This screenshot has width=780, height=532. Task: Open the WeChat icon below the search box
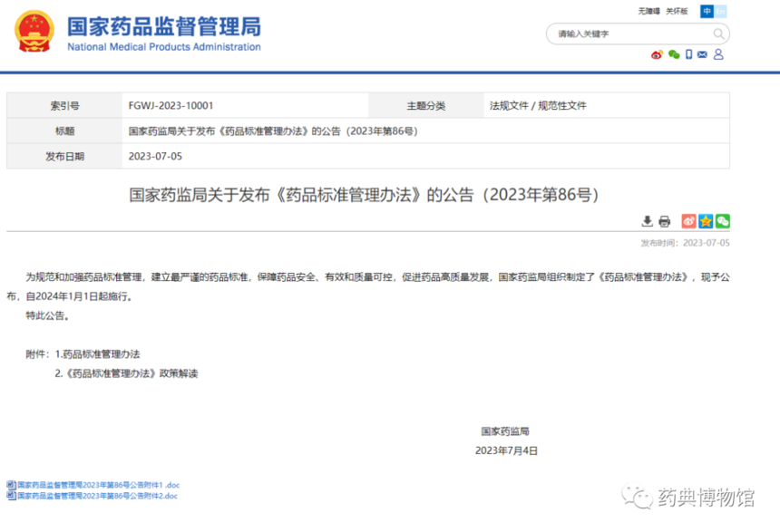tap(674, 54)
